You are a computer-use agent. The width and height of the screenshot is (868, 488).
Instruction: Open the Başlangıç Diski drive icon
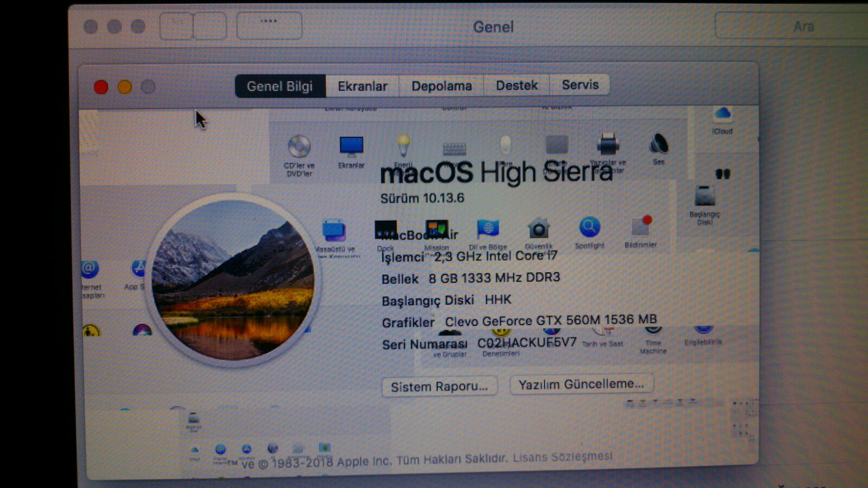tap(705, 196)
